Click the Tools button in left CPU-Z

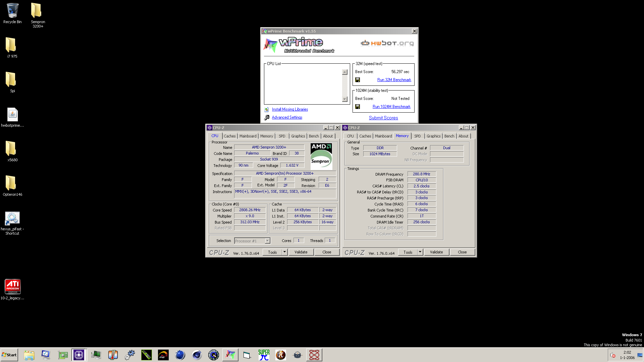click(273, 252)
